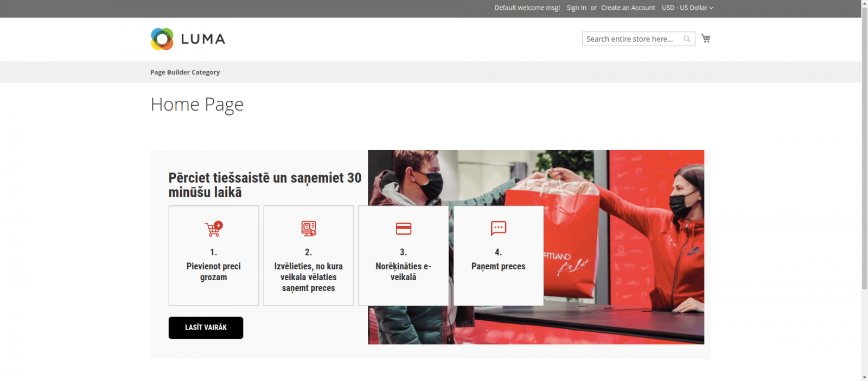Click the search magnifier icon

[x=687, y=39]
